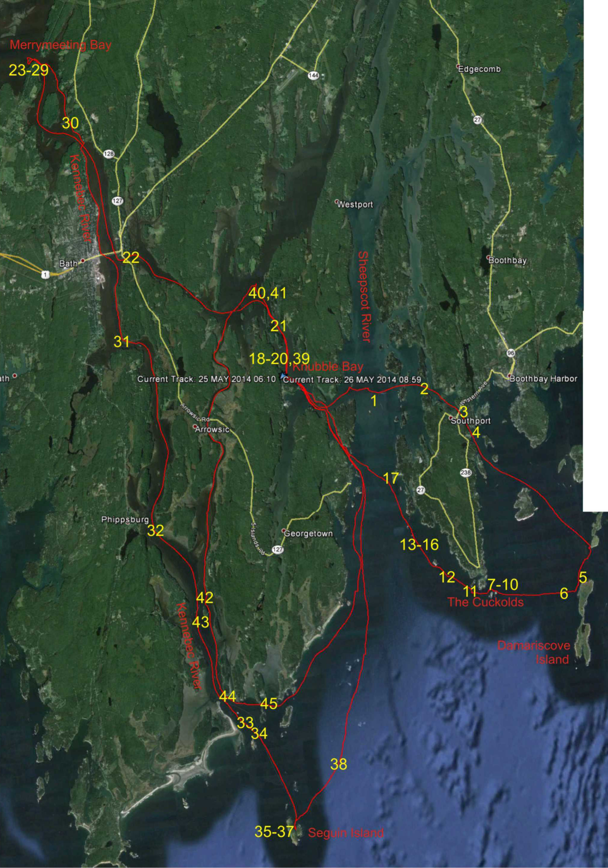Select waypoint label 35-37 near Seguin Island
This screenshot has height=868, width=608.
tap(274, 832)
